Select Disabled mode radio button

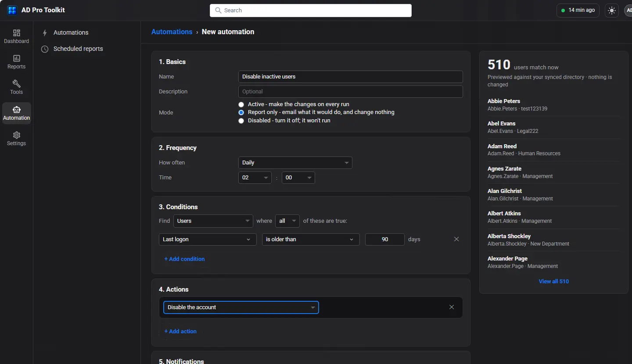[x=241, y=121]
